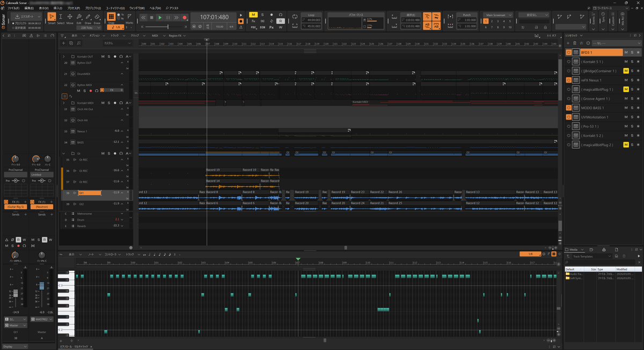This screenshot has height=350, width=644.
Task: Stop playback with the Stop button
Action: (151, 18)
